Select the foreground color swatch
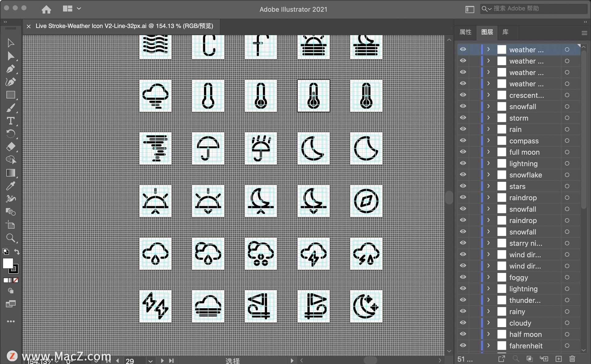Image resolution: width=591 pixels, height=364 pixels. tap(8, 262)
